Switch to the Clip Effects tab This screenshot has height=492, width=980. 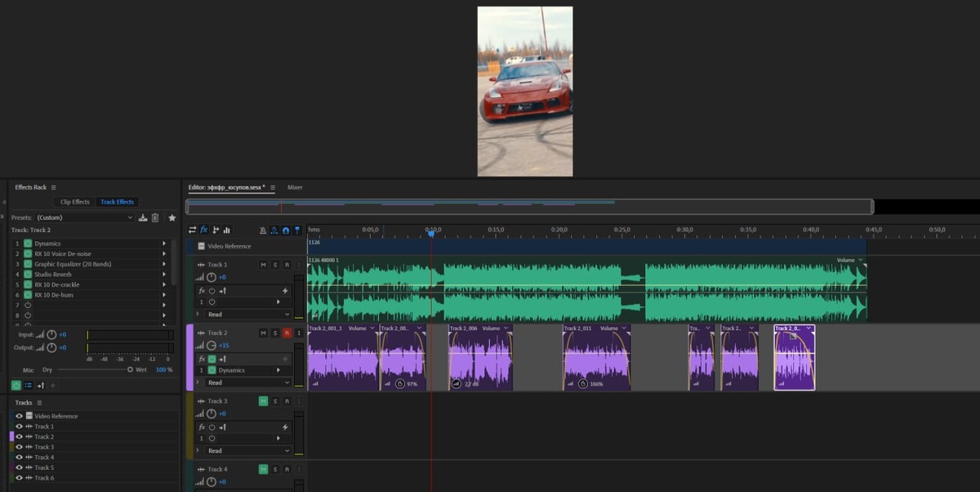[74, 202]
